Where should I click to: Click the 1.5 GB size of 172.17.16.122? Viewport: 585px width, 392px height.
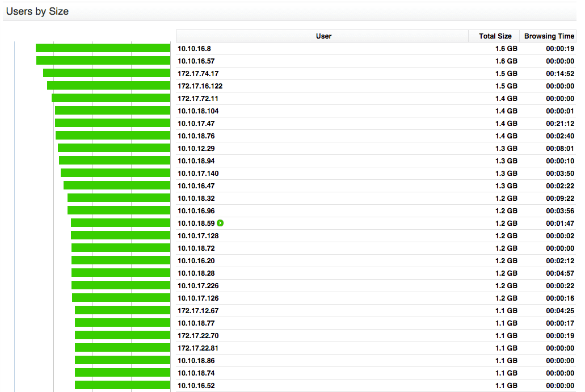[x=506, y=86]
